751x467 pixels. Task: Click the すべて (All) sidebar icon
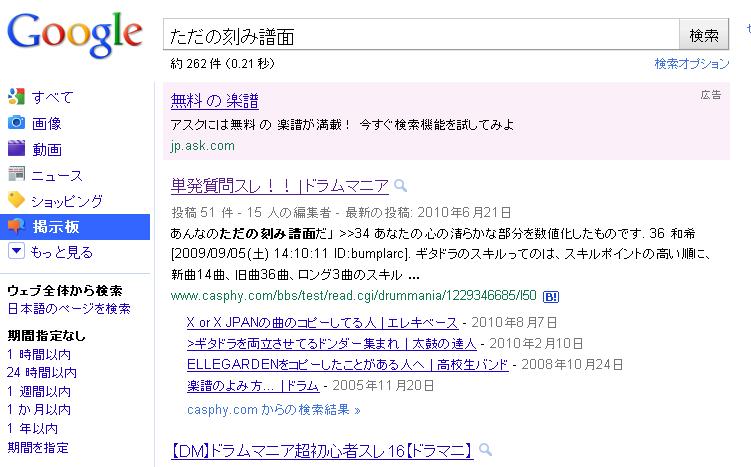tap(16, 97)
